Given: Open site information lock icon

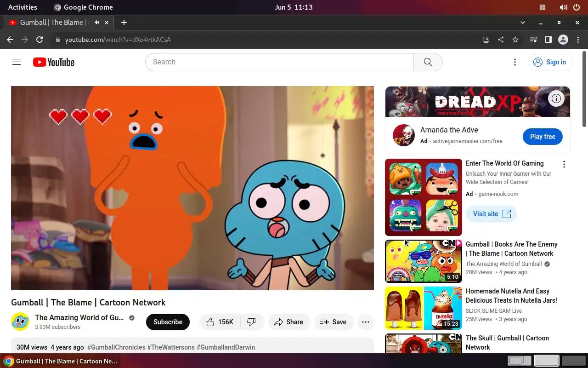Looking at the screenshot, I should [58, 40].
